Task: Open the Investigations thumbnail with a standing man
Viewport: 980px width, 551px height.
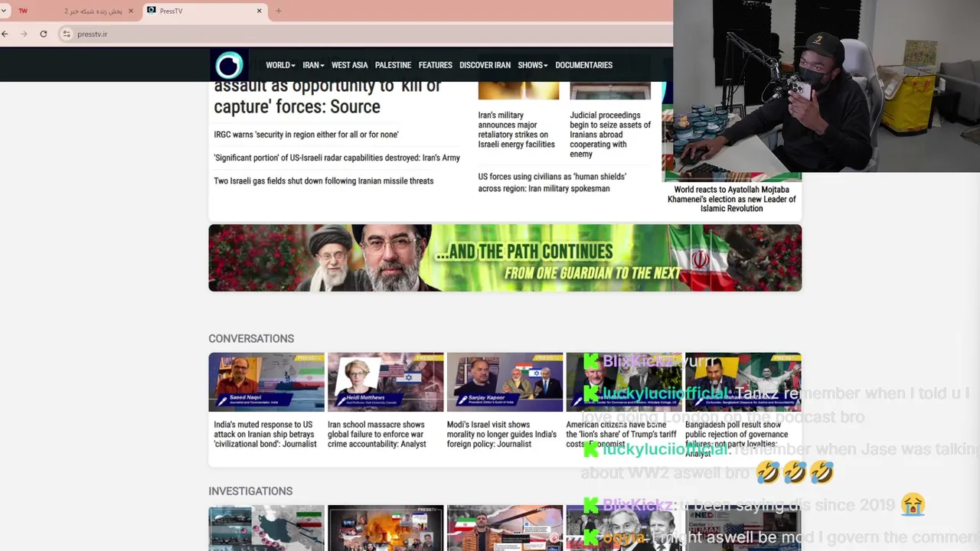Action: tap(505, 528)
